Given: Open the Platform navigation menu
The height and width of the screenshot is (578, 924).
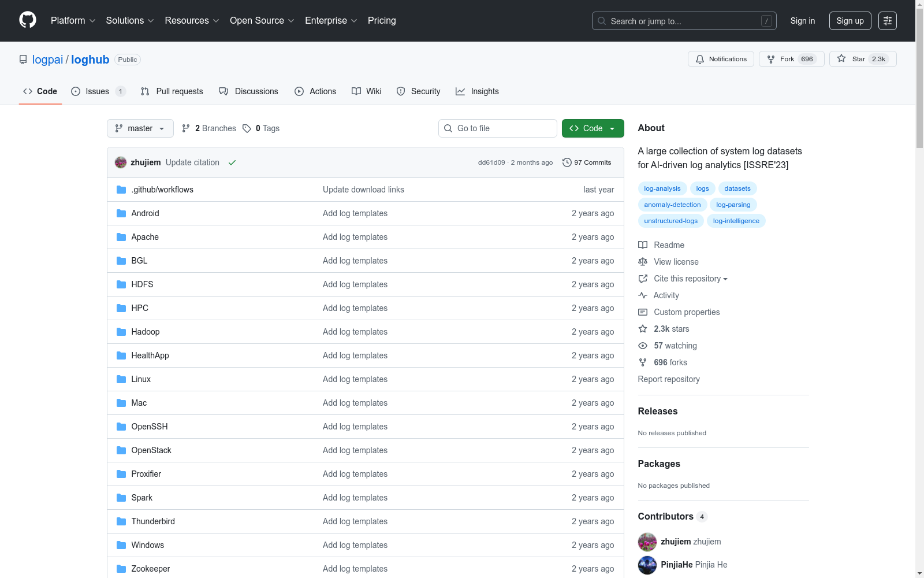Looking at the screenshot, I should coord(73,21).
